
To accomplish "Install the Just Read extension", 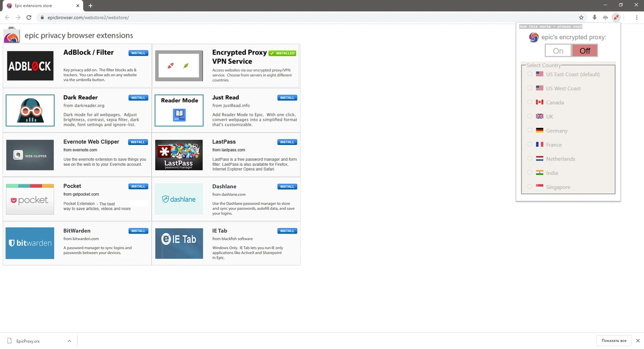I will (x=287, y=98).
